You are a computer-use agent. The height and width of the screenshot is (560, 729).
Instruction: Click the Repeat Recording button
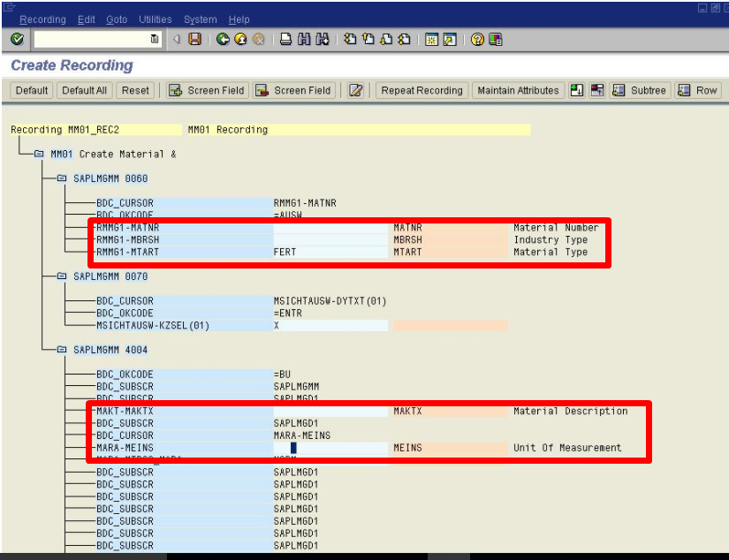click(x=421, y=89)
